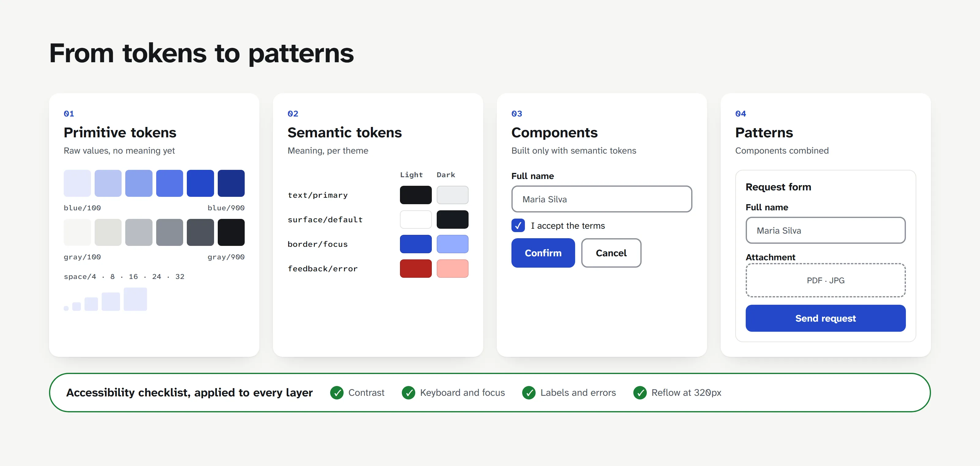The image size is (980, 466).
Task: Click the surface/default Light swatch
Action: [x=416, y=219]
